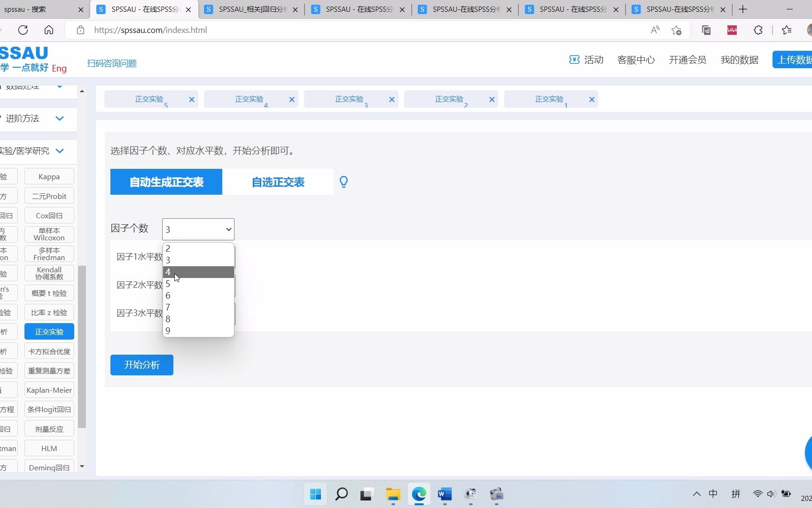Open 我的数据 in the header
This screenshot has width=812, height=508.
click(739, 60)
